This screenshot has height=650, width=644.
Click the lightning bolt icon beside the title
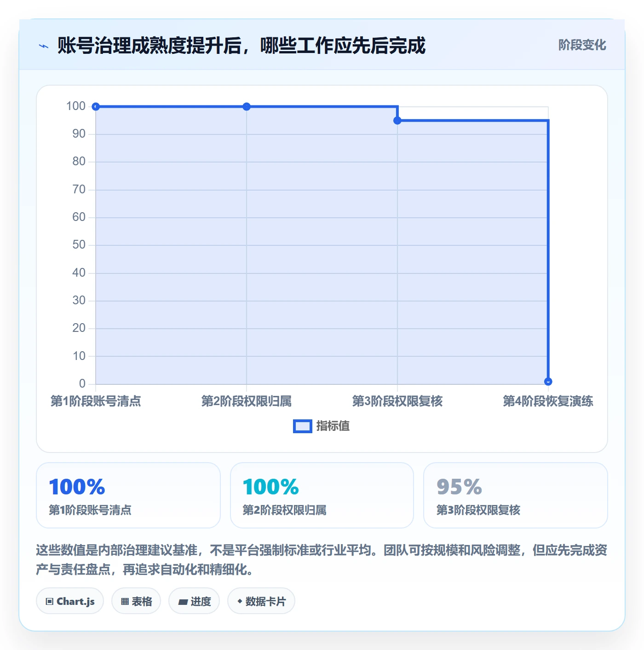tap(44, 46)
